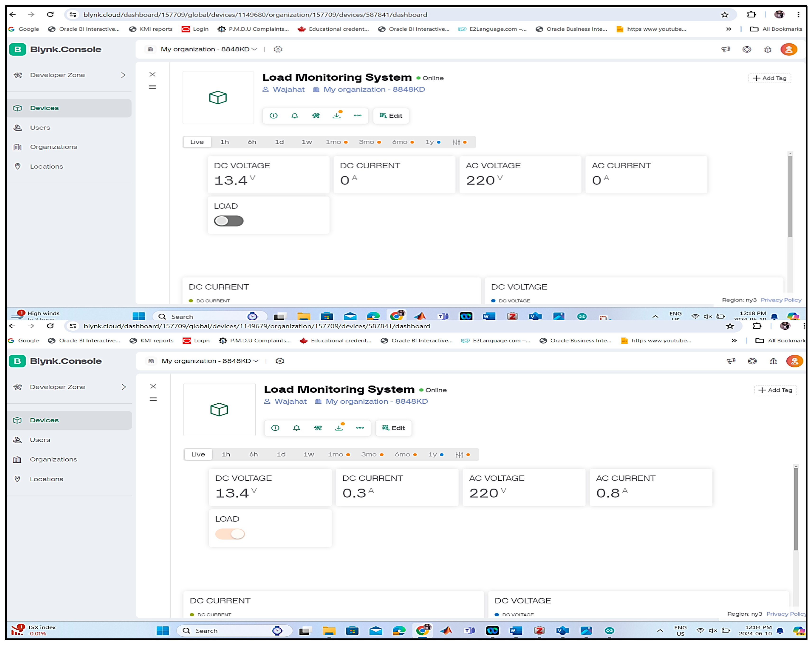
Task: Turn off the orange LOAD switch
Action: click(x=230, y=534)
